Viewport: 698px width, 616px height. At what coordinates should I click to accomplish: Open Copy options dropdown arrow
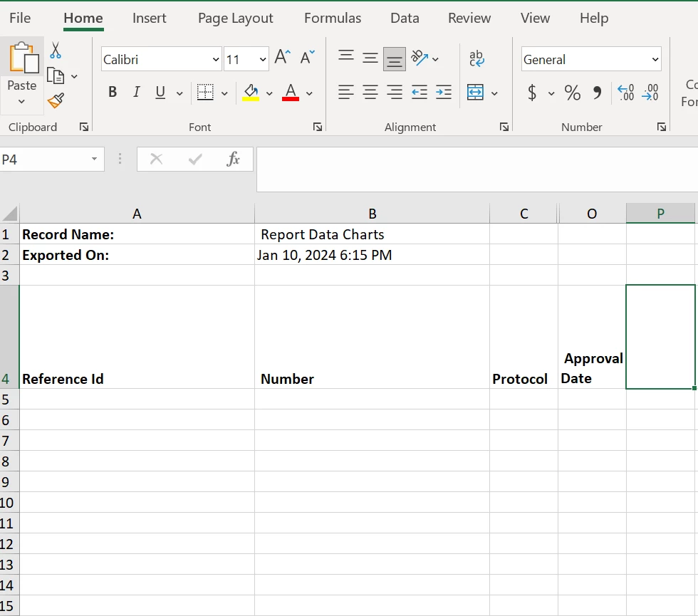(x=74, y=77)
